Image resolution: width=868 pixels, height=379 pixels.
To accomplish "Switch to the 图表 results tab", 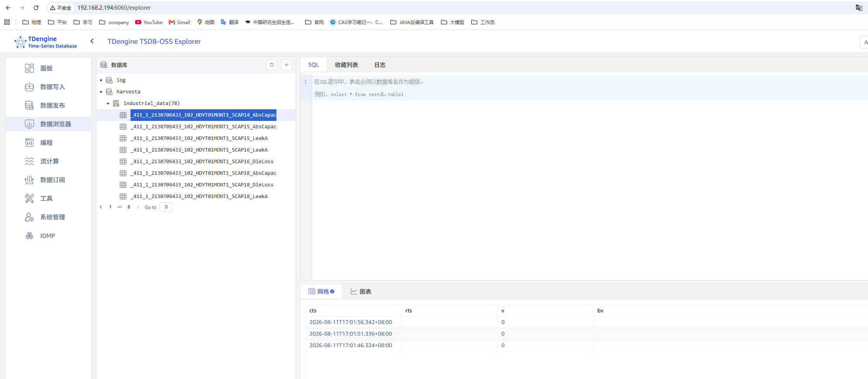I will pos(361,291).
